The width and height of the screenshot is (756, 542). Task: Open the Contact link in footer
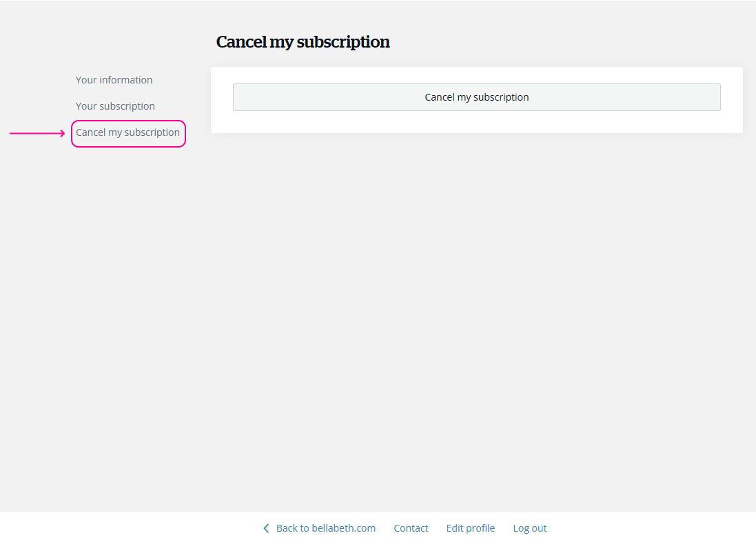pos(411,528)
